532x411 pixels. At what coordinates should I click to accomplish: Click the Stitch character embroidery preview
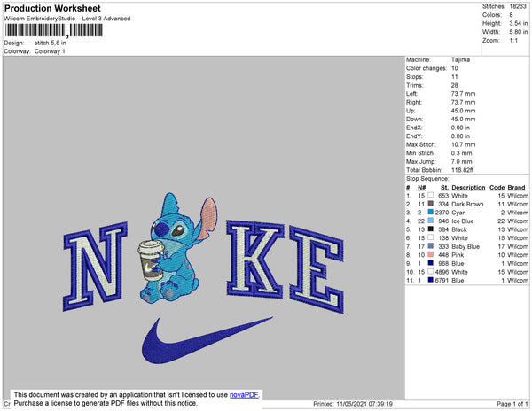pos(177,247)
